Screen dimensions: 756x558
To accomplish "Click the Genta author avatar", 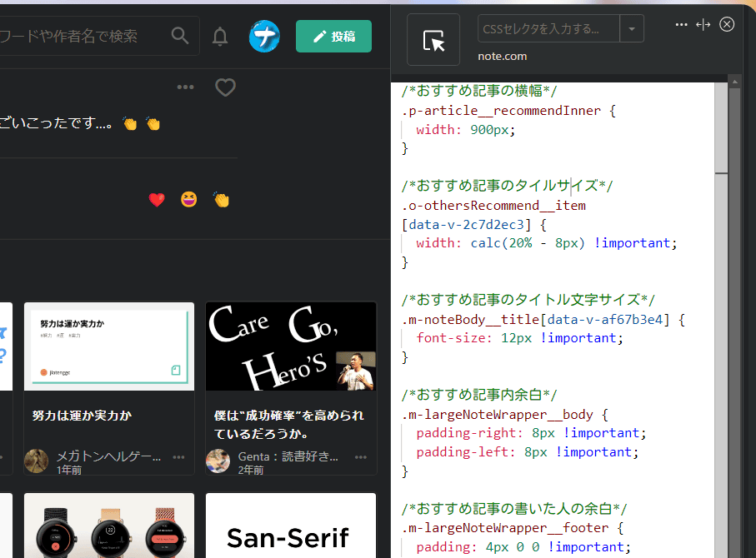I will pyautogui.click(x=218, y=461).
